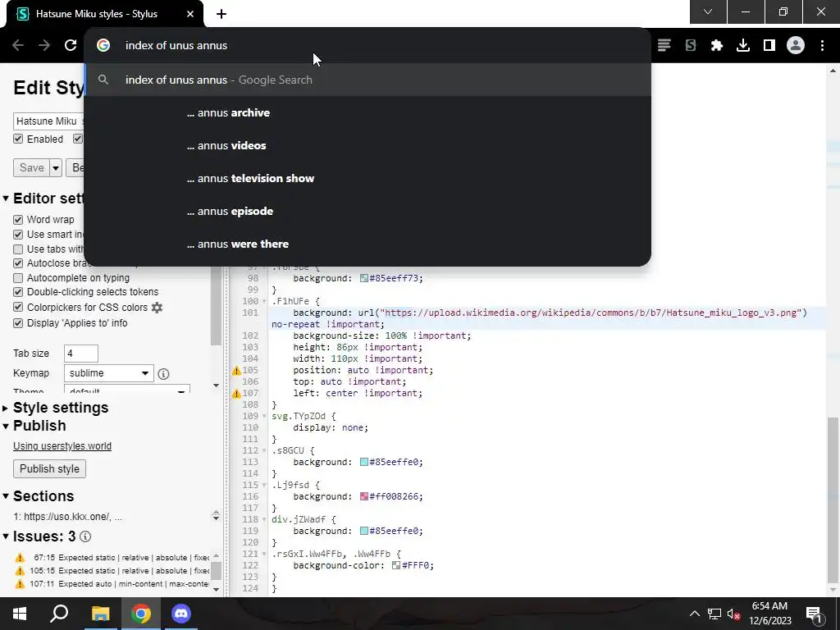Select the 'annus videos' suggestion
The width and height of the screenshot is (840, 630).
[x=367, y=145]
